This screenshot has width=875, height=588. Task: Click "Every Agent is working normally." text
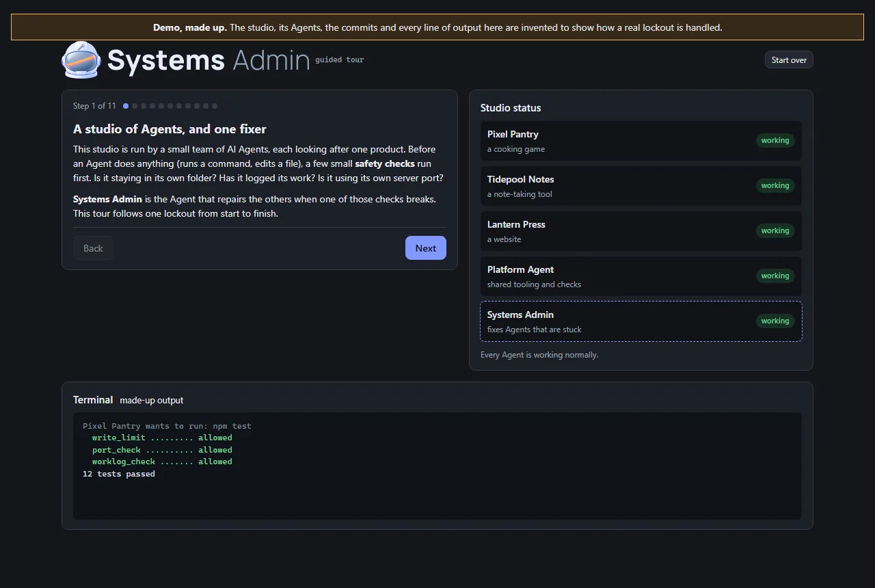539,355
